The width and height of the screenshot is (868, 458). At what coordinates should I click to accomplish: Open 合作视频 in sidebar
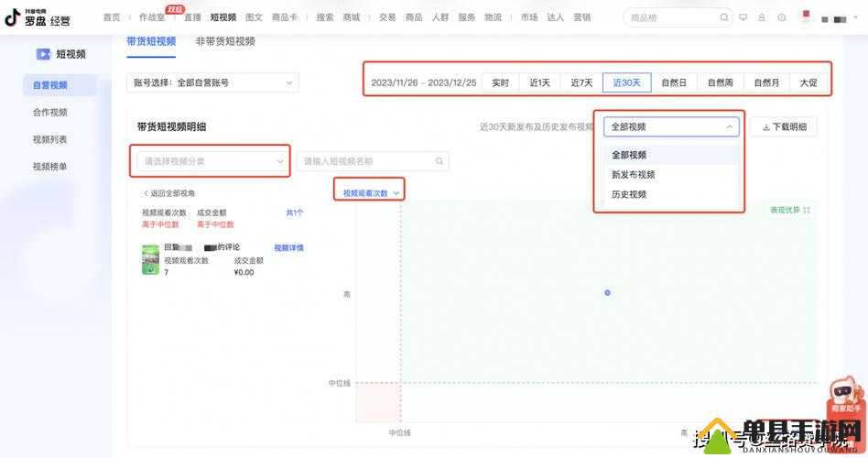click(x=49, y=113)
